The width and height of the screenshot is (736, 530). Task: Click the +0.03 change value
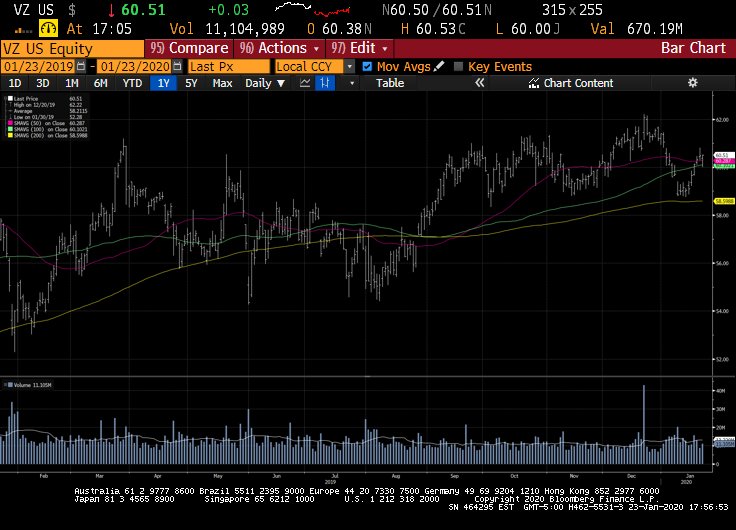[228, 9]
